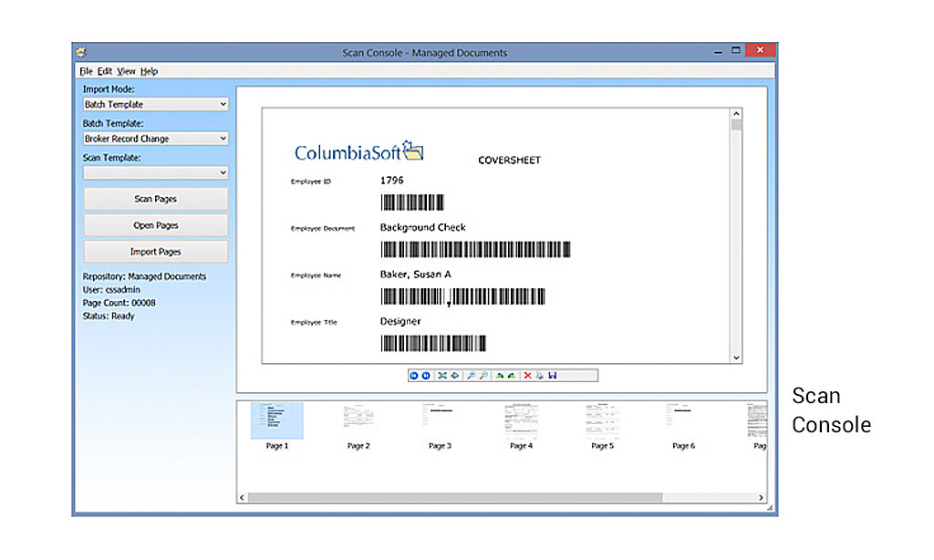Click the 'Status: Ready' text

(x=109, y=316)
